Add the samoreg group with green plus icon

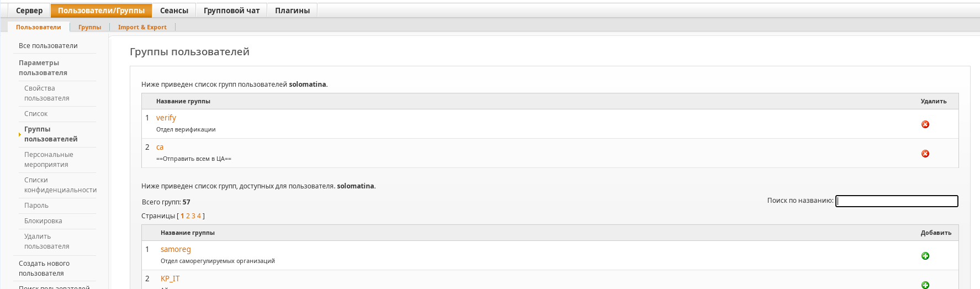(925, 256)
